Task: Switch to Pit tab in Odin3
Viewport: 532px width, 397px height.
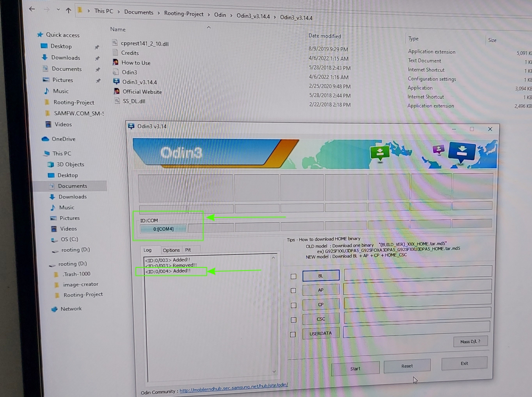Action: 188,250
